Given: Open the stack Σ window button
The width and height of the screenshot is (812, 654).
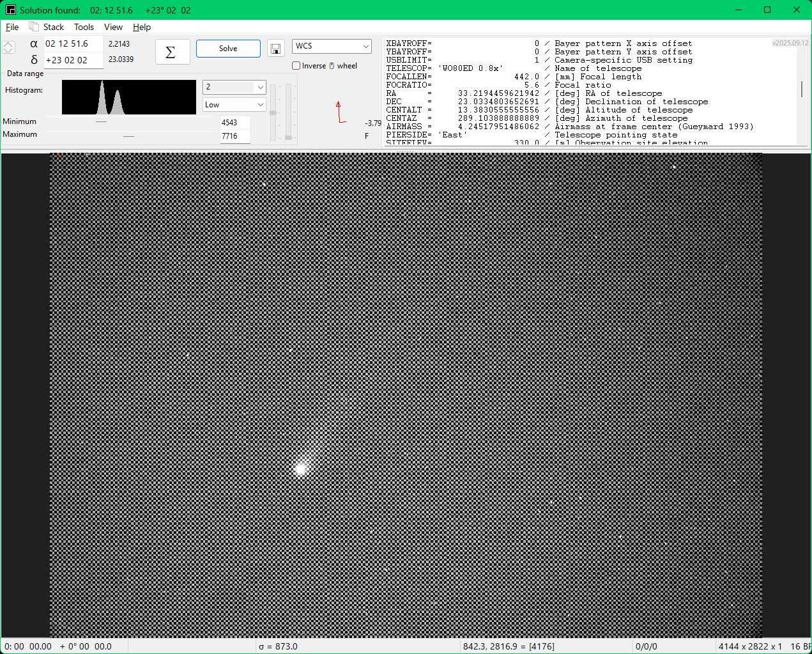Looking at the screenshot, I should (x=172, y=52).
